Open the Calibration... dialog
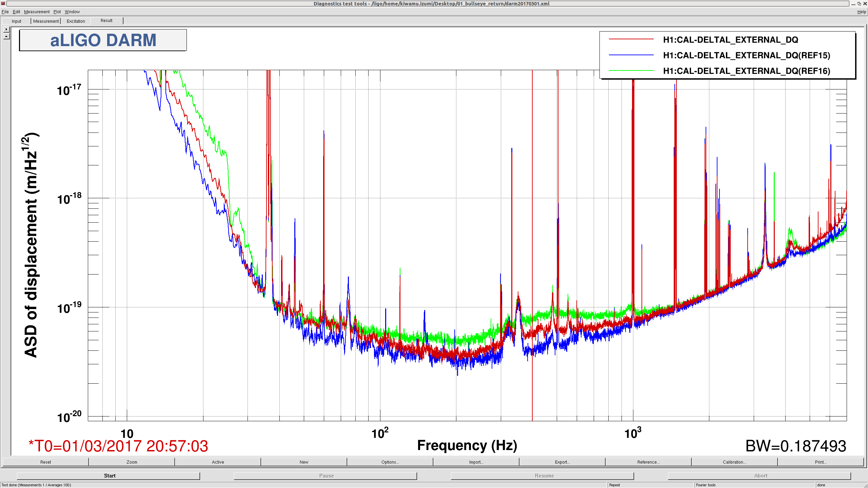This screenshot has width=868, height=488. point(734,462)
